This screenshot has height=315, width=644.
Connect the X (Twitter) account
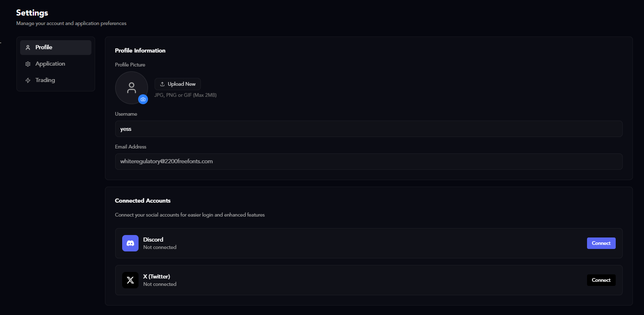601,280
